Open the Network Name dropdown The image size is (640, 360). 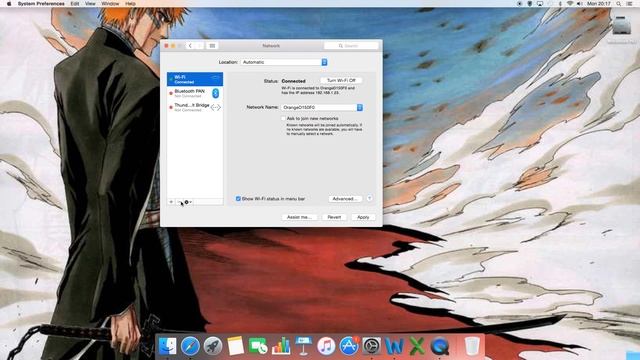[322, 107]
